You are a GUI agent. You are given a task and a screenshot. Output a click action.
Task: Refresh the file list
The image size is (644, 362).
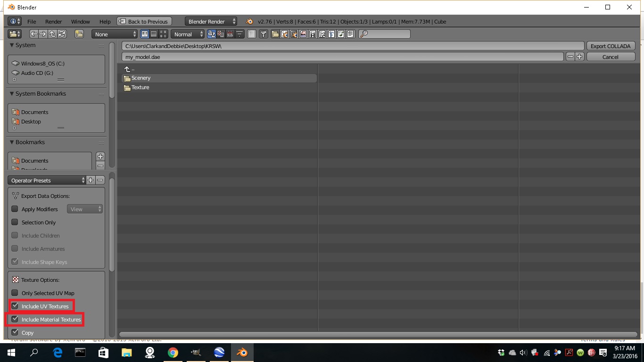coord(62,34)
